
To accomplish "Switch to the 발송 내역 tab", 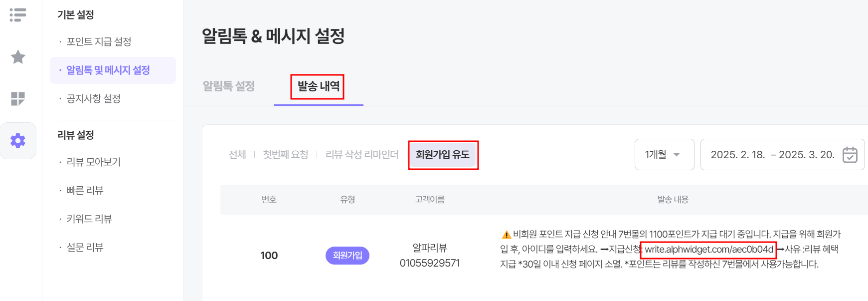I will pos(318,86).
